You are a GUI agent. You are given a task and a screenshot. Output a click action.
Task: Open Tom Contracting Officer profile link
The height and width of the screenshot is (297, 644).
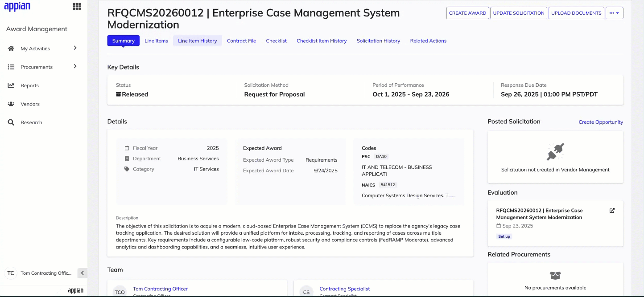tap(160, 289)
